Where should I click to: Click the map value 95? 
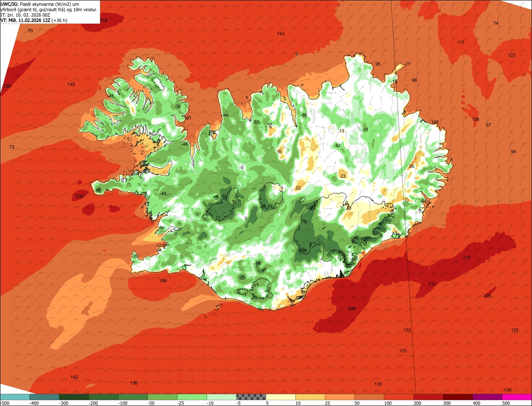[x=378, y=64]
